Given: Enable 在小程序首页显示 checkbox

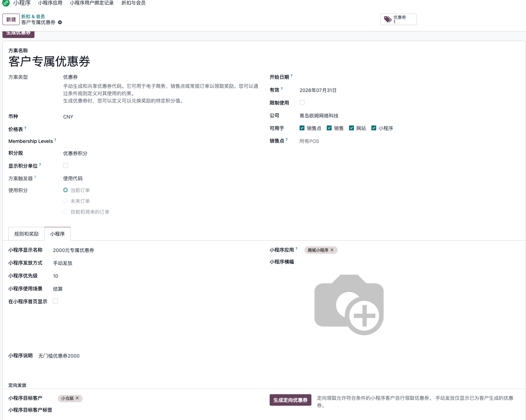Looking at the screenshot, I should point(55,301).
